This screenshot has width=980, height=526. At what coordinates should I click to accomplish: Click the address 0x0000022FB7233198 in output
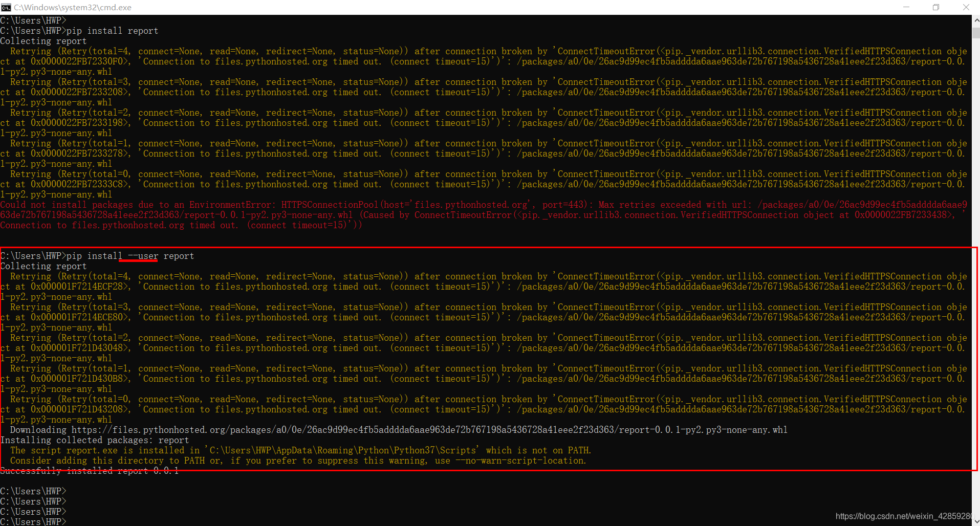(79, 123)
